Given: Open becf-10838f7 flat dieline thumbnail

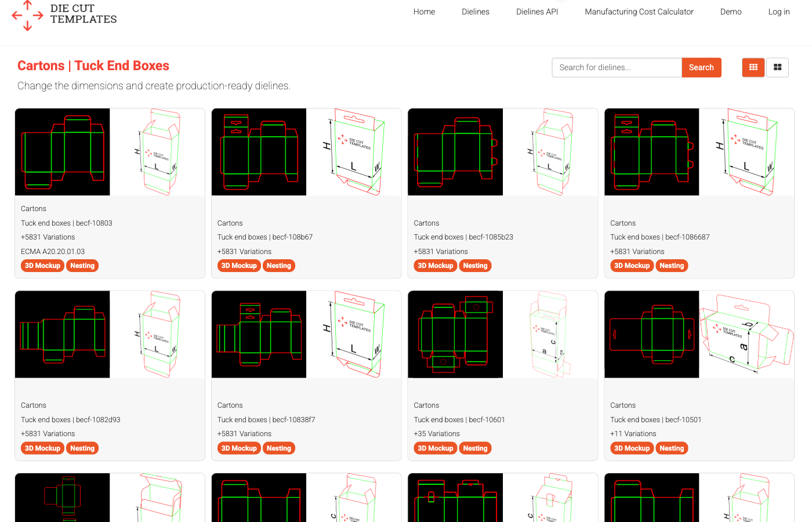Looking at the screenshot, I should coord(259,335).
